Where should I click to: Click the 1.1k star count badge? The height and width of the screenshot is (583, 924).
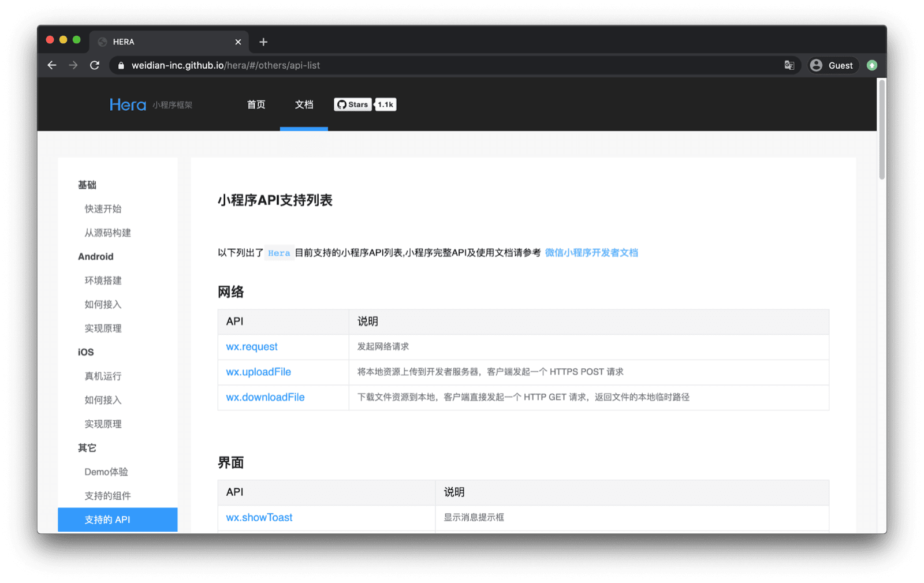coord(385,104)
